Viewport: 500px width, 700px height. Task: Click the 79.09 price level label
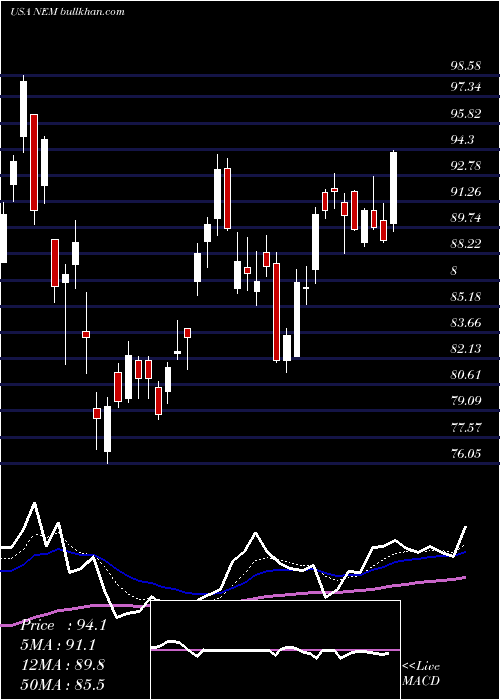coord(466,400)
